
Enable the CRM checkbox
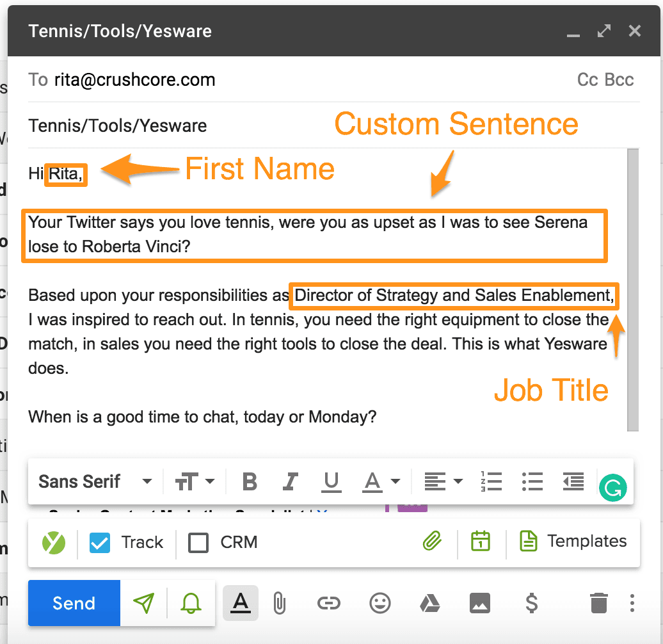click(x=198, y=543)
